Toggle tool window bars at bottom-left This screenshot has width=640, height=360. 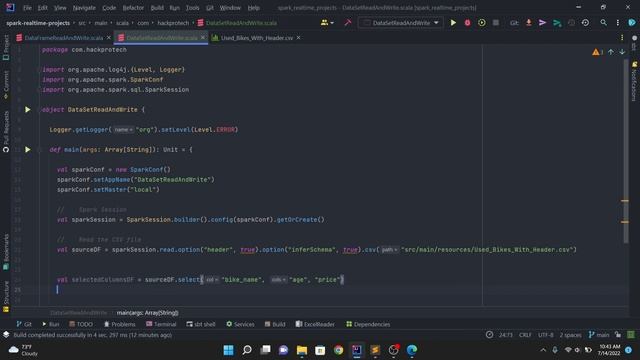coord(6,335)
